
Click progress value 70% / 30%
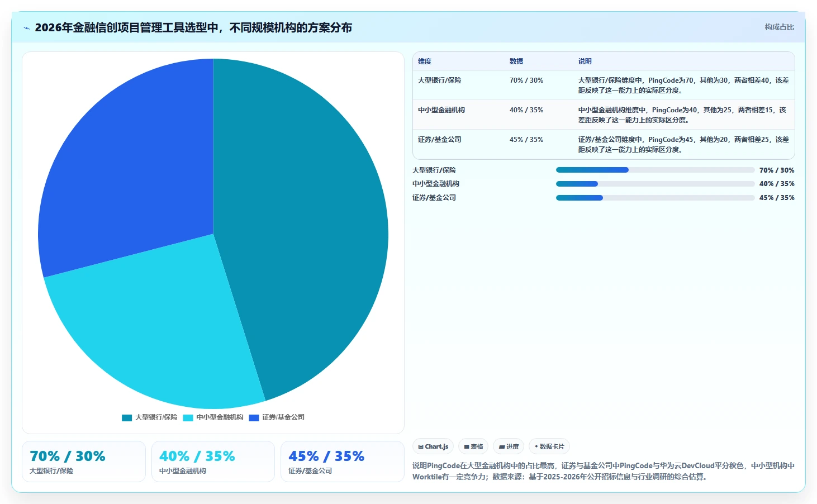click(x=777, y=170)
